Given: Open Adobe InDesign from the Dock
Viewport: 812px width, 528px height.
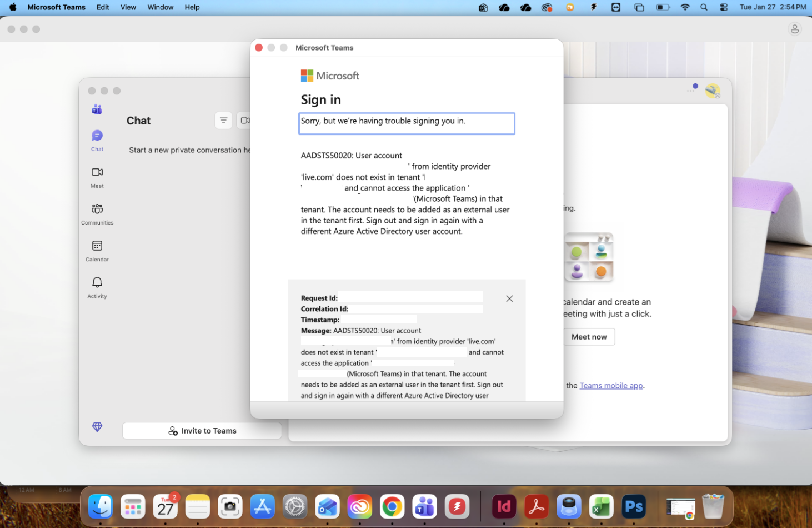Looking at the screenshot, I should pyautogui.click(x=504, y=506).
